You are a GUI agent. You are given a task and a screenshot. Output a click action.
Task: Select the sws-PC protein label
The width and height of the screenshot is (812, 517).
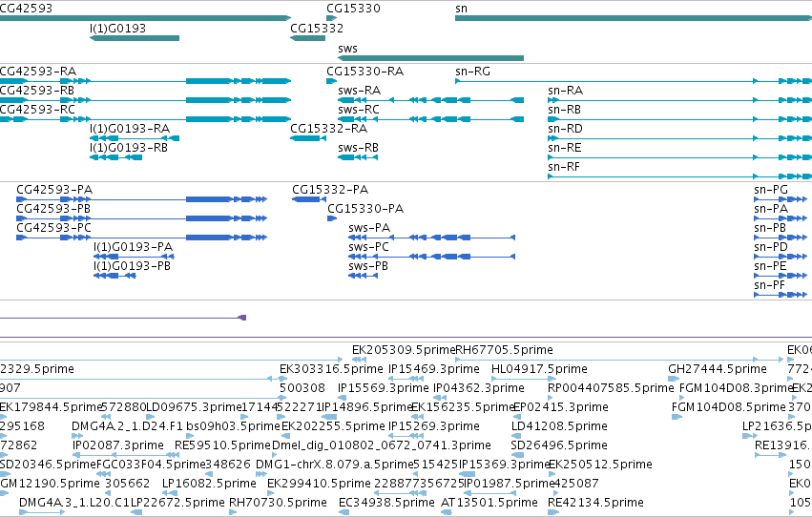click(368, 247)
